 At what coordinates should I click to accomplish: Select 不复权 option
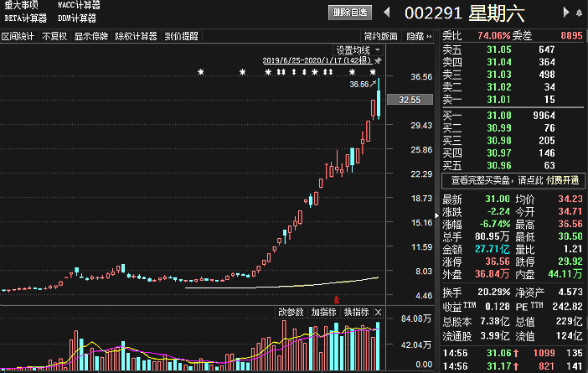pyautogui.click(x=54, y=36)
